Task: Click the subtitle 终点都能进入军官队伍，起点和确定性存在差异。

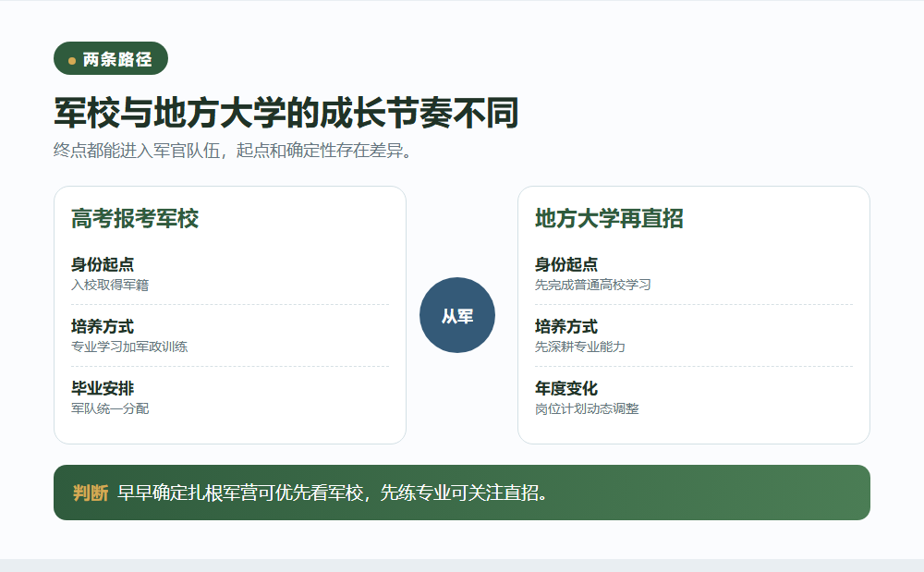Action: [232, 151]
